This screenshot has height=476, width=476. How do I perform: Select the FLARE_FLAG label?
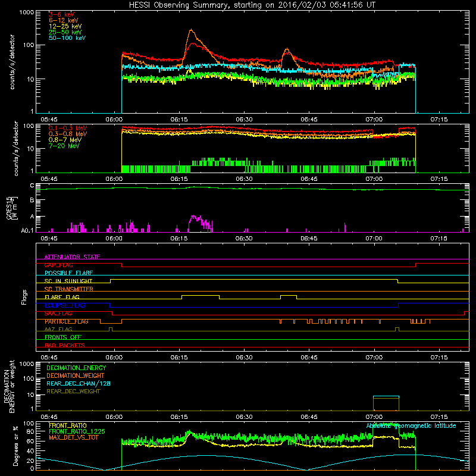coord(62,297)
